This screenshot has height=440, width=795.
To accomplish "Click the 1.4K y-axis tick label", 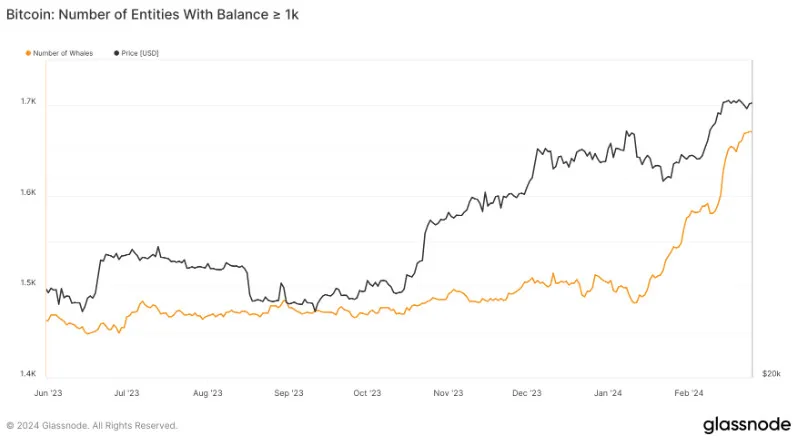I will coord(29,374).
